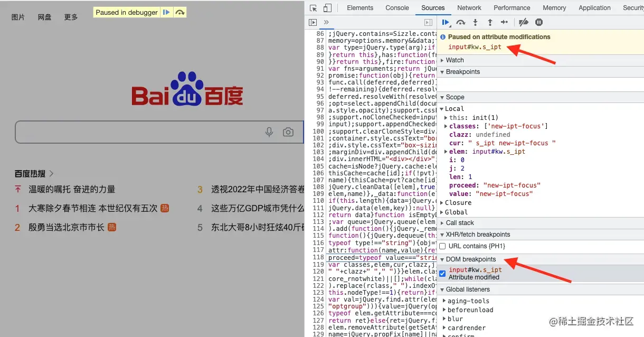Screen dimensions: 644x337
Task: Select the 'len: 1' scope row
Action: point(460,177)
